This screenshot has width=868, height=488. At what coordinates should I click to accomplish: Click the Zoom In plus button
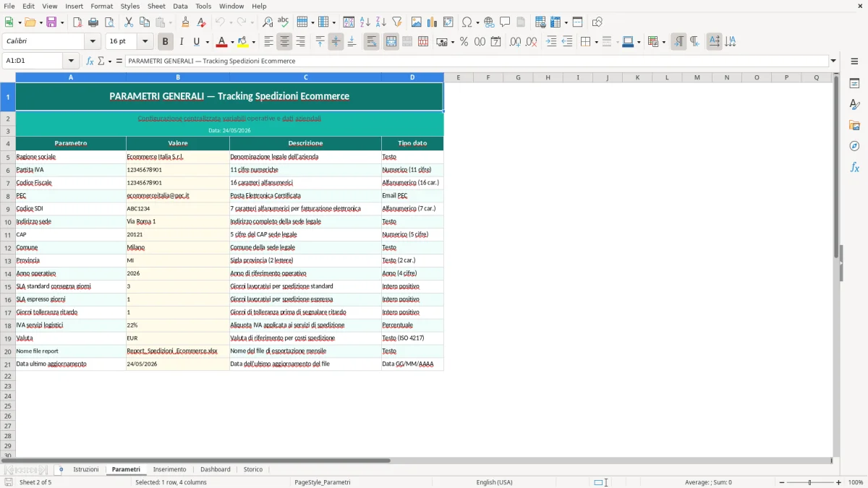839,482
